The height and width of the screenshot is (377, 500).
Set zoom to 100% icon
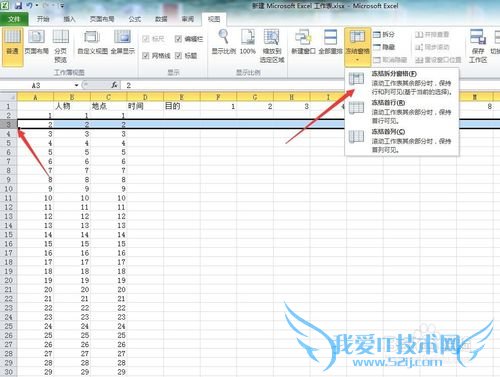point(248,42)
